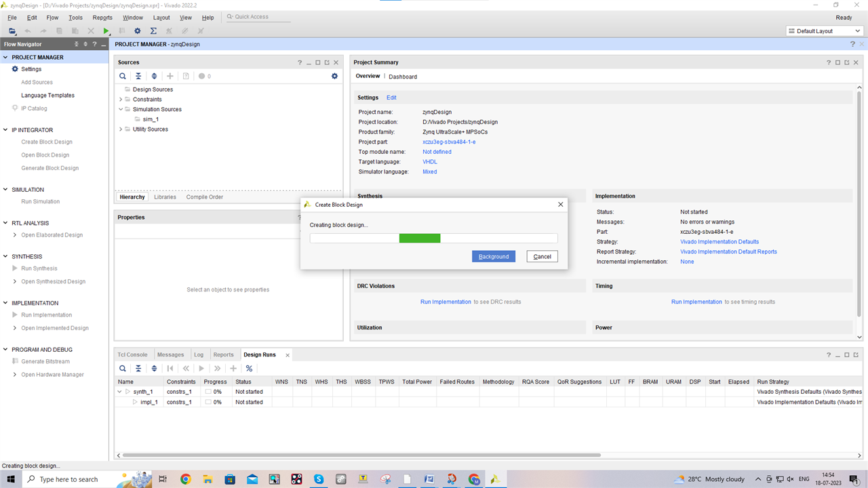Click the VHDL target language link
Image resolution: width=868 pixels, height=488 pixels.
[430, 162]
